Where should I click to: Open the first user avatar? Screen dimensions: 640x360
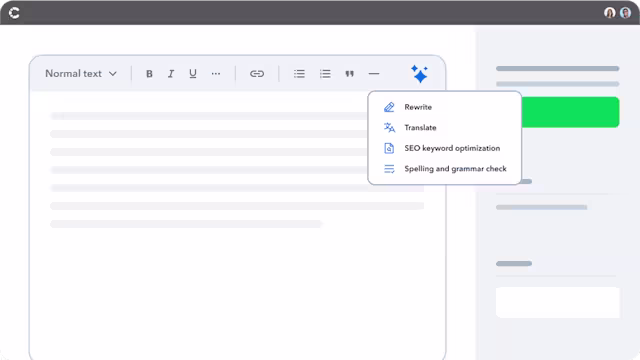(609, 13)
